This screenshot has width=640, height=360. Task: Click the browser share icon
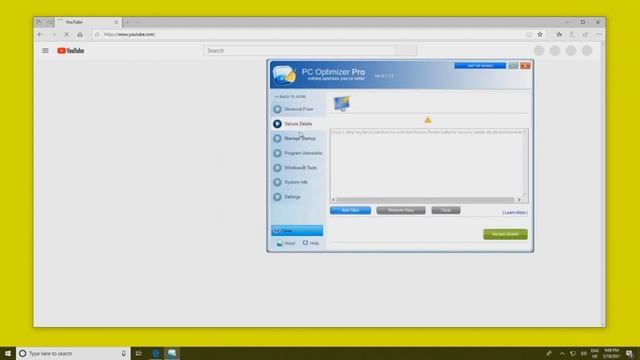pyautogui.click(x=585, y=35)
